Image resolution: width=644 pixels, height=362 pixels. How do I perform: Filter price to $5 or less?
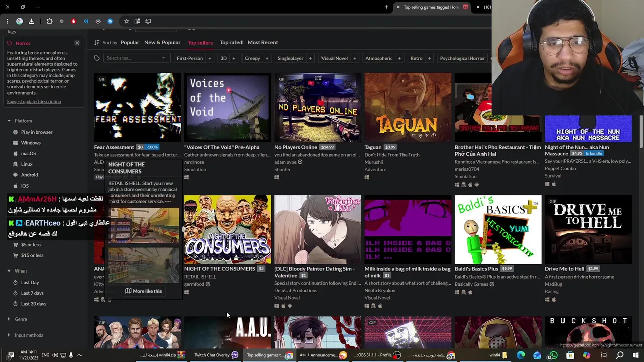pos(31,245)
